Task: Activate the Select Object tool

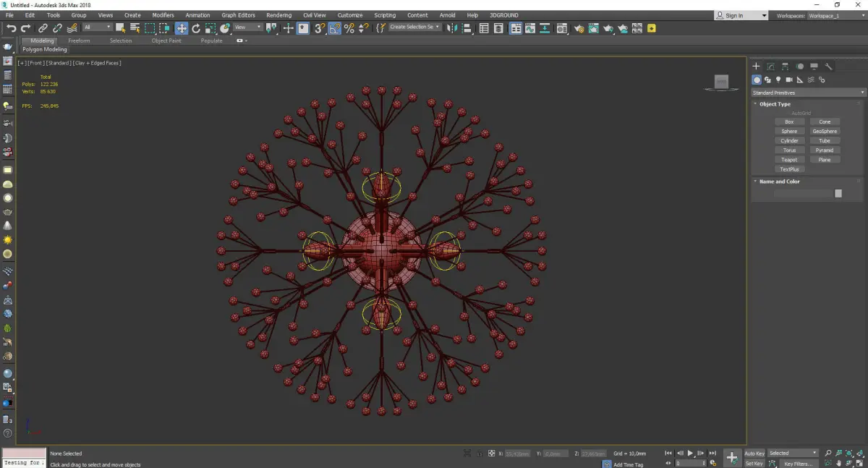Action: point(120,28)
